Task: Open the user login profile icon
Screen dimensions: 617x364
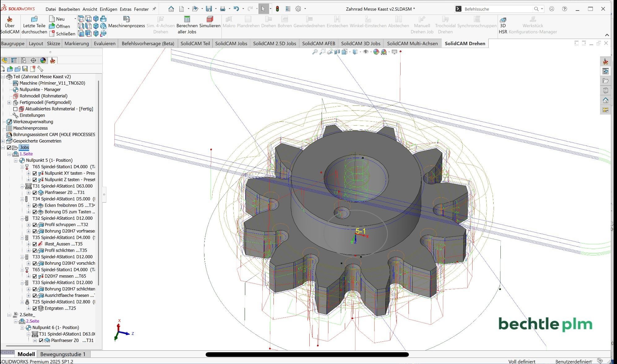Action: [551, 9]
